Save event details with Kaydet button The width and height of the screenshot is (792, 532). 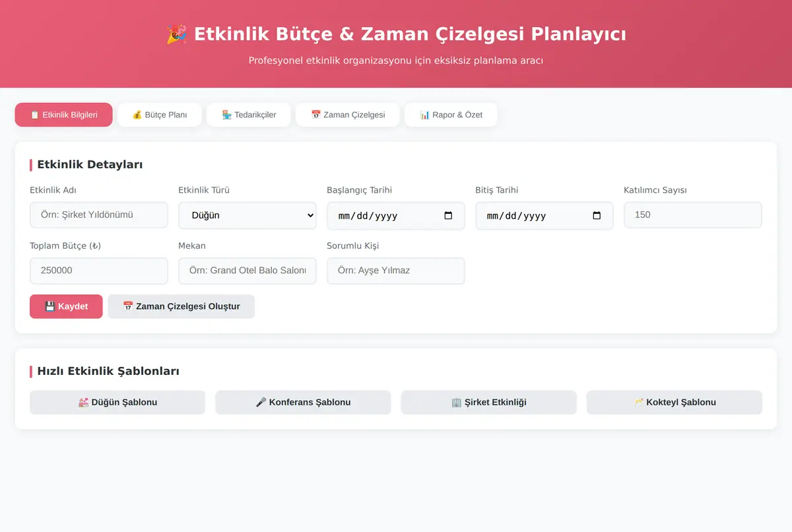(x=66, y=306)
